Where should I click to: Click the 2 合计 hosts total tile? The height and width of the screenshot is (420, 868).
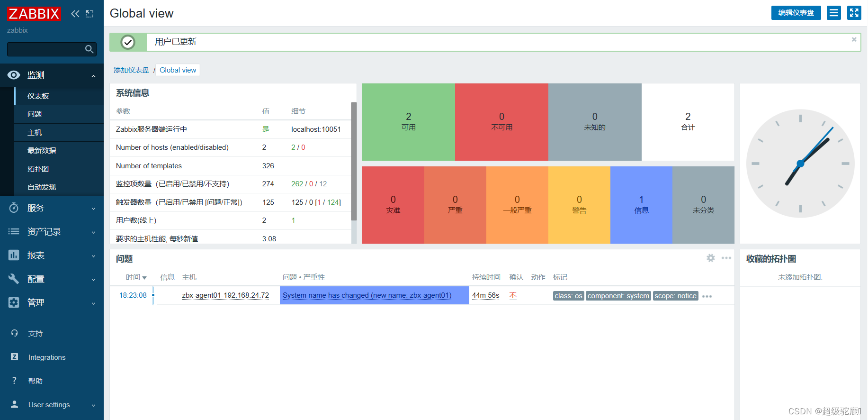point(688,122)
